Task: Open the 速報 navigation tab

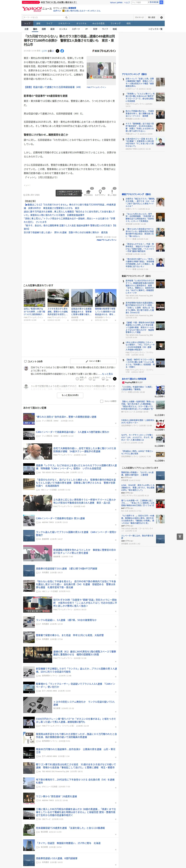Action: 38,24
